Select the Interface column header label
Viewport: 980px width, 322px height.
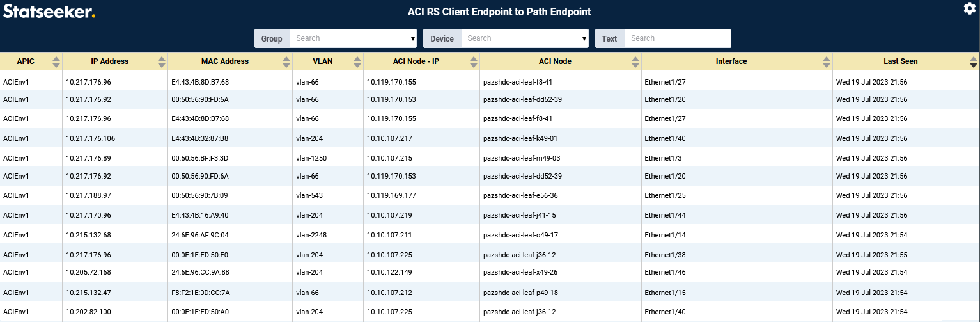731,61
